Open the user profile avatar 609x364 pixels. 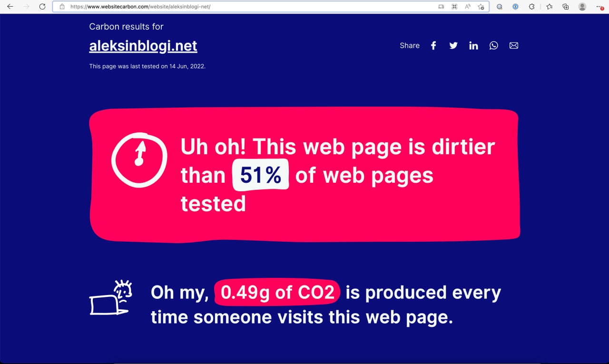582,7
